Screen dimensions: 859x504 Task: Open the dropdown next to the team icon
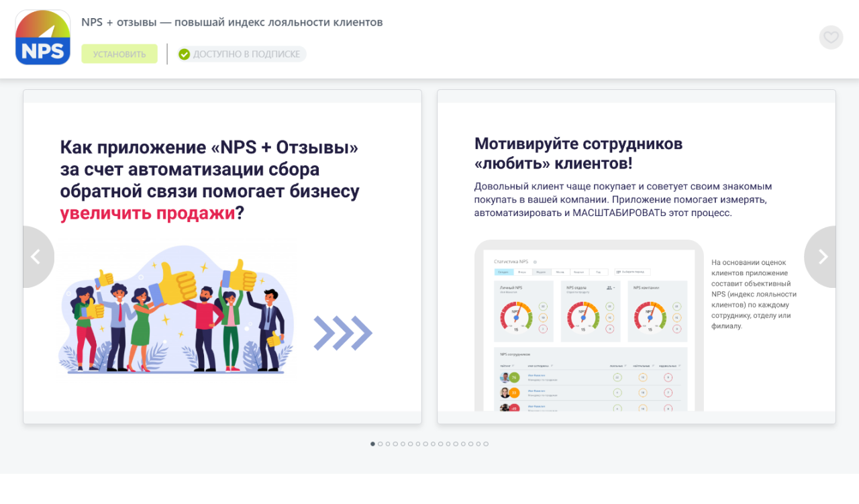point(614,287)
